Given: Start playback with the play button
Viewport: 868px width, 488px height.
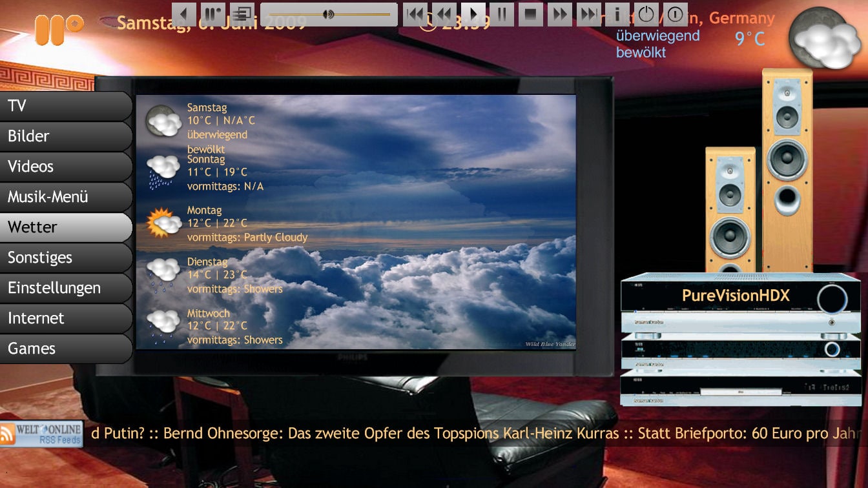Looking at the screenshot, I should [x=473, y=14].
